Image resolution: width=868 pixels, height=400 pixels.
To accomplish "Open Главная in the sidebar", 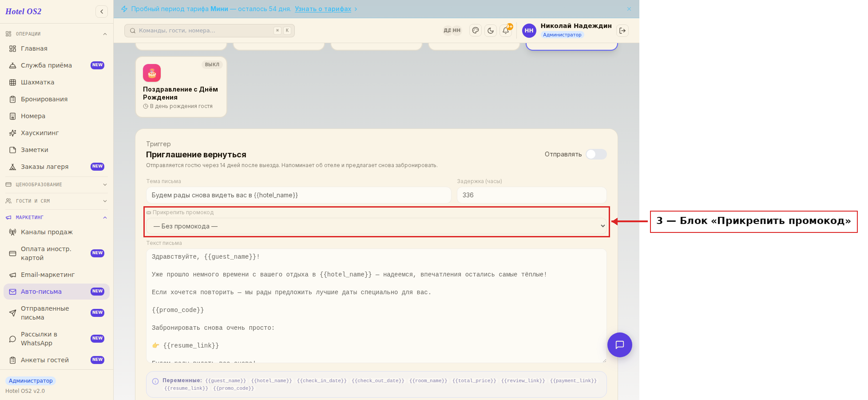I will pyautogui.click(x=56, y=48).
